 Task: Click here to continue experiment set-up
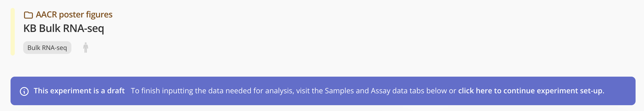click(531, 91)
